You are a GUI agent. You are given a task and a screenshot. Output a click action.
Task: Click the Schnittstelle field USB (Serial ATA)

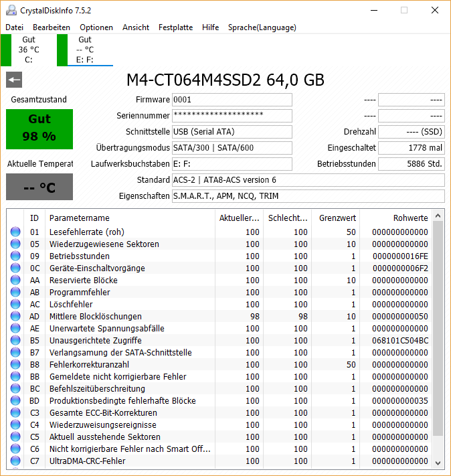point(232,132)
